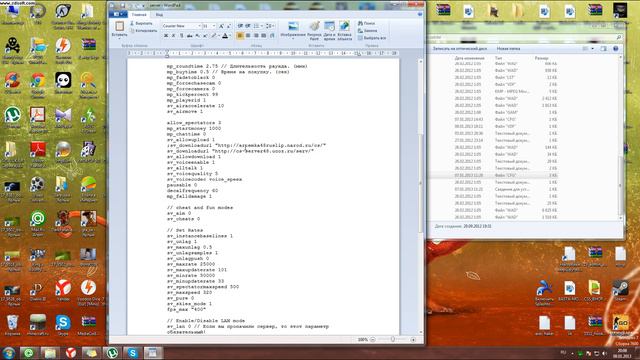Switch to the Главная ribbon tab

pyautogui.click(x=139, y=15)
